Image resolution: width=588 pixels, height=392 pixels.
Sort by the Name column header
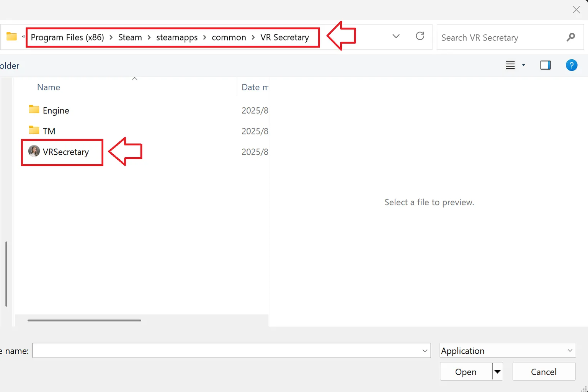[49, 87]
